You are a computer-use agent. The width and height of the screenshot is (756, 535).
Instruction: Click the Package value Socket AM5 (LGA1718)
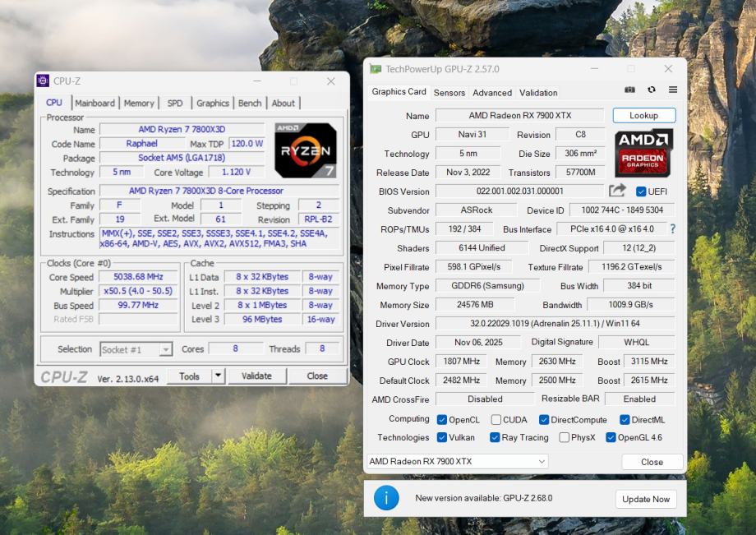[182, 158]
